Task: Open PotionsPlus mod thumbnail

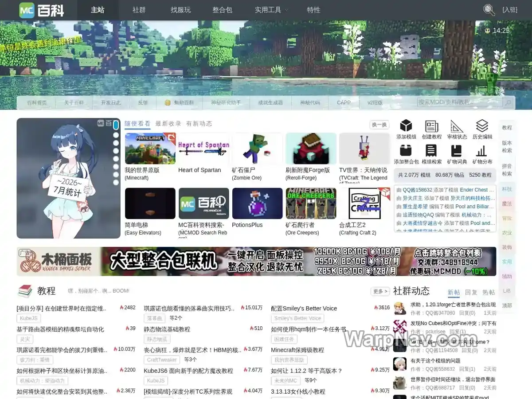Action: point(258,203)
